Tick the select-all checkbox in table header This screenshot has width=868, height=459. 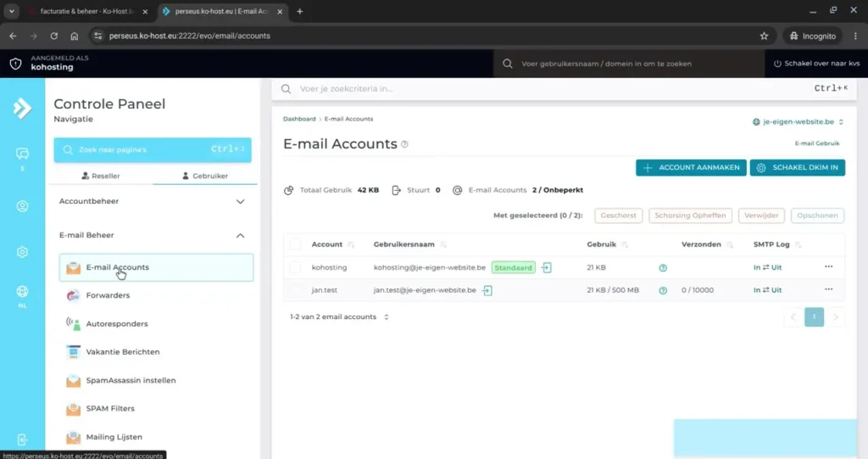tap(296, 244)
